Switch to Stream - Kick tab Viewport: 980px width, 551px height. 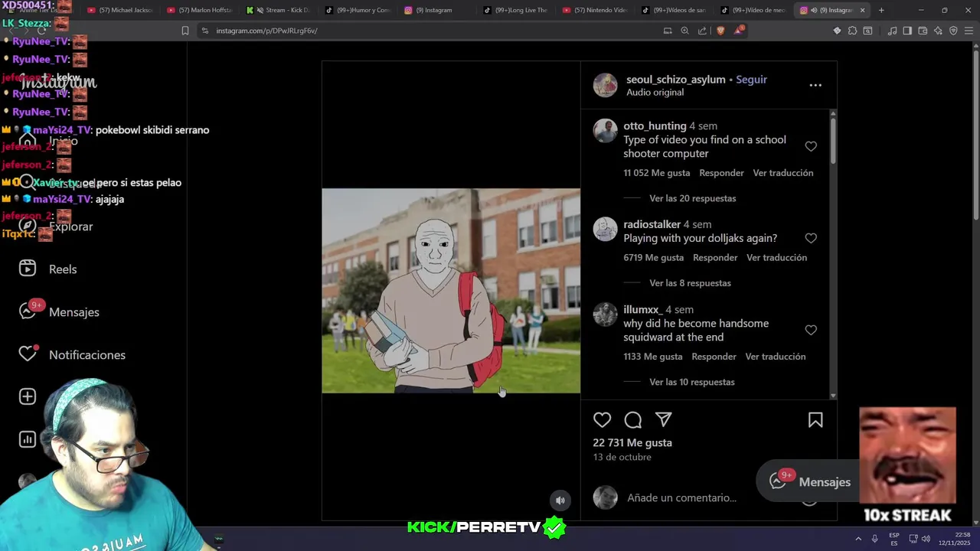click(x=279, y=10)
